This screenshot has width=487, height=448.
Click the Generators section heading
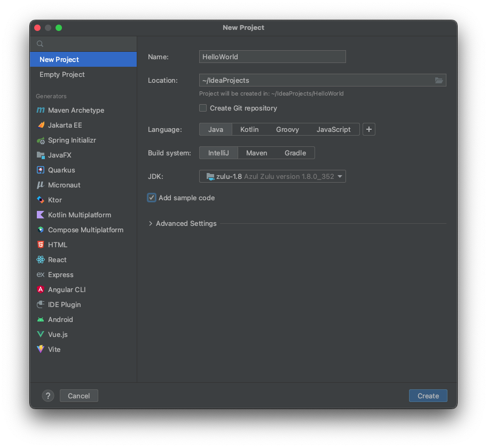tap(51, 96)
